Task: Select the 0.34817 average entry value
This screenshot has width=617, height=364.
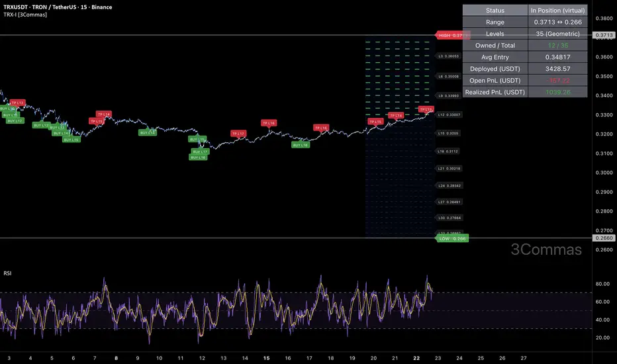Action: (x=557, y=57)
